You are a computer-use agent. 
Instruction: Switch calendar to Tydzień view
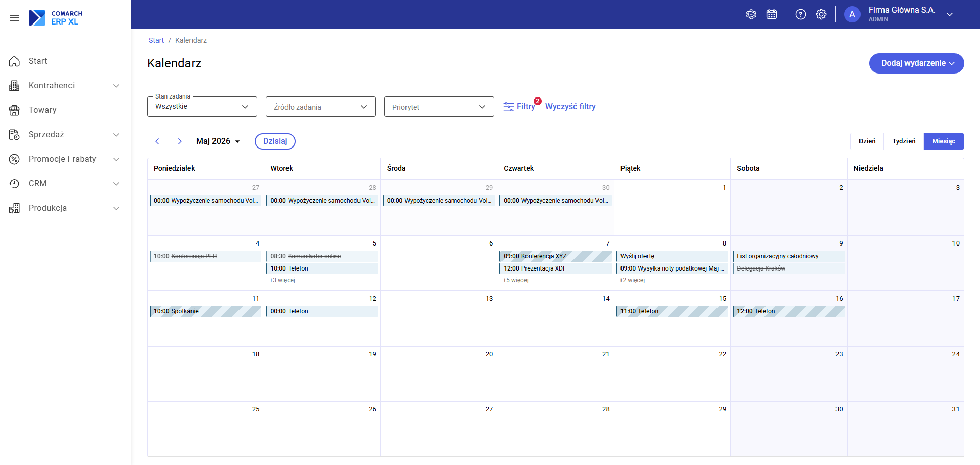pos(904,141)
